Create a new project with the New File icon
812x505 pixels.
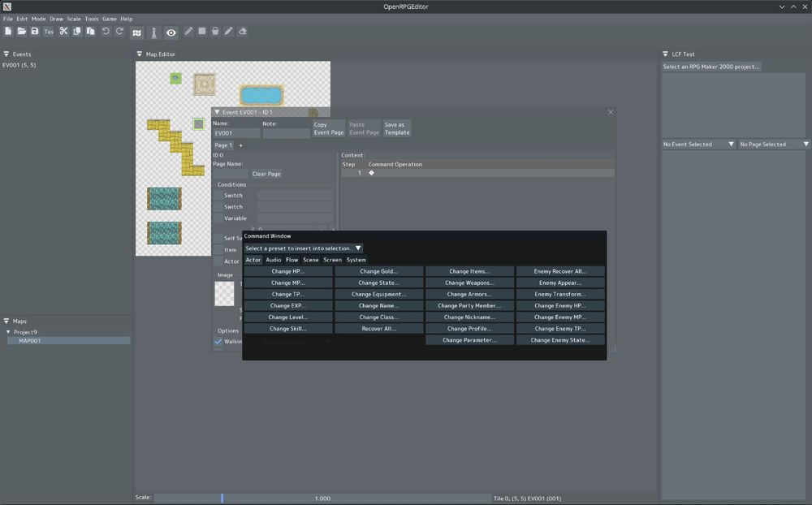[8, 32]
